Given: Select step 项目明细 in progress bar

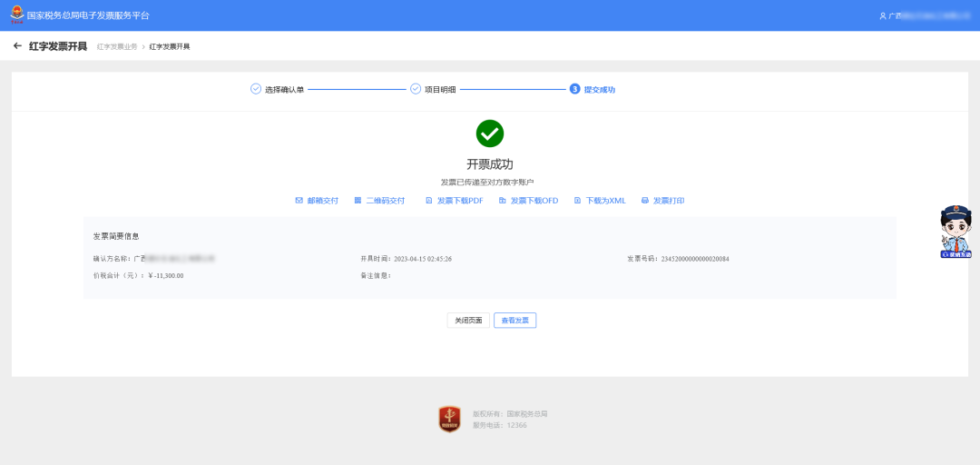Looking at the screenshot, I should click(x=433, y=90).
